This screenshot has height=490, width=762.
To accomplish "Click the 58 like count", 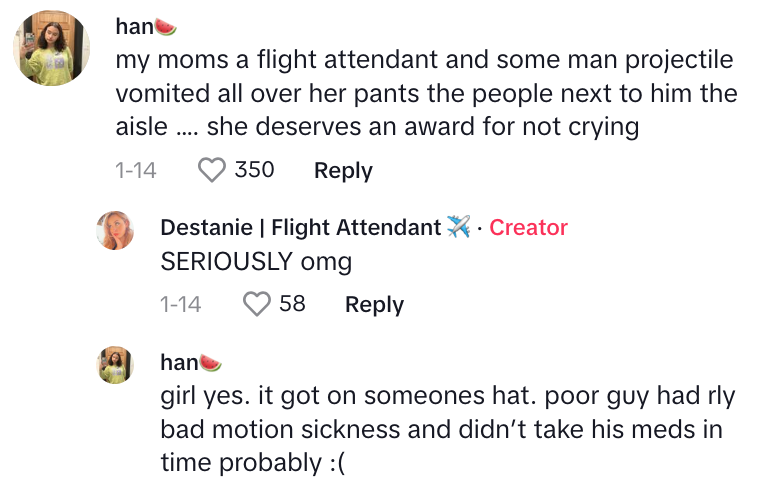I will point(292,304).
